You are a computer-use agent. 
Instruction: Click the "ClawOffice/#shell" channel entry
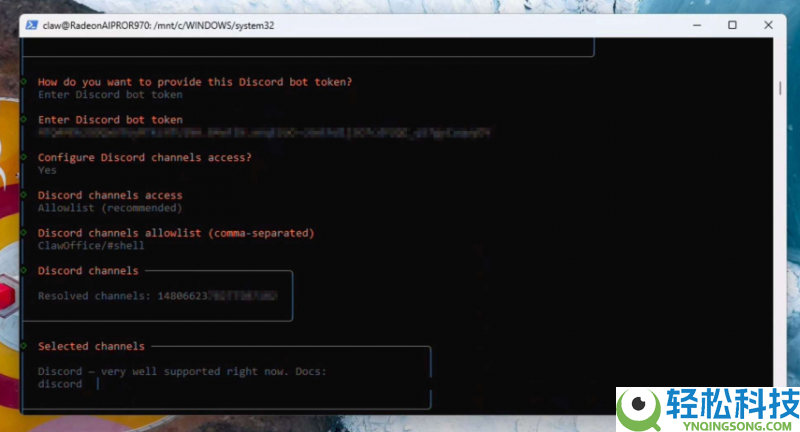91,245
